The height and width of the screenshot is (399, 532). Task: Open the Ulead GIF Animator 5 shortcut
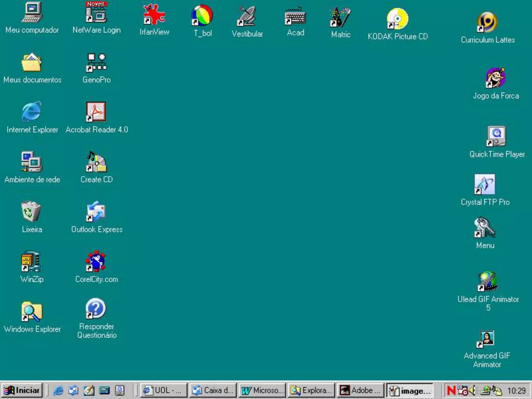[488, 282]
